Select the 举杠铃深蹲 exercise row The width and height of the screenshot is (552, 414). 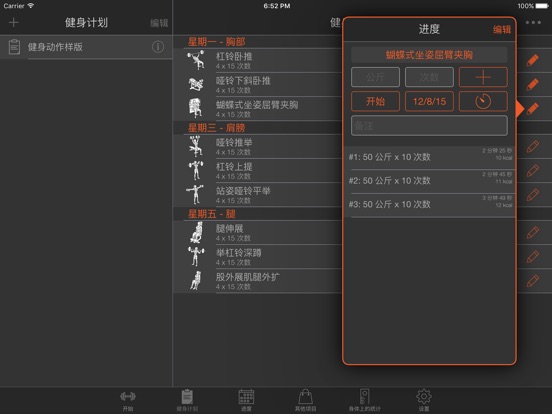258,257
